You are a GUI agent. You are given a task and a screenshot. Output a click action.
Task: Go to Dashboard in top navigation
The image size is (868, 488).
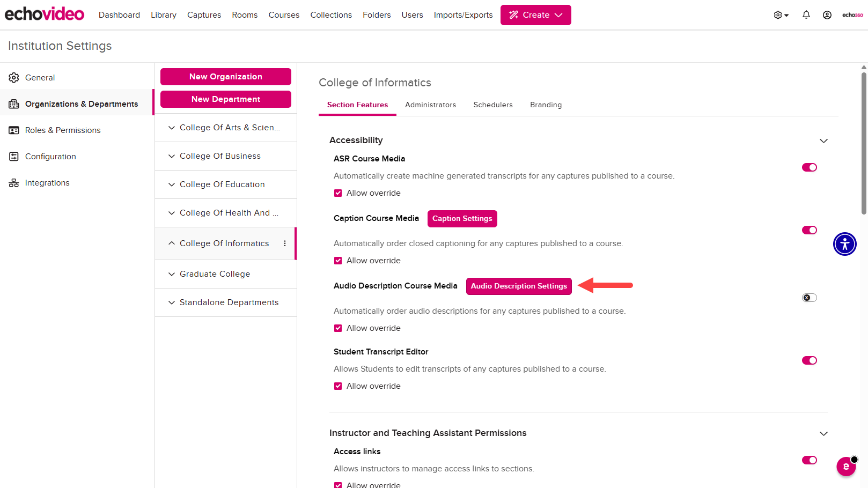tap(119, 15)
